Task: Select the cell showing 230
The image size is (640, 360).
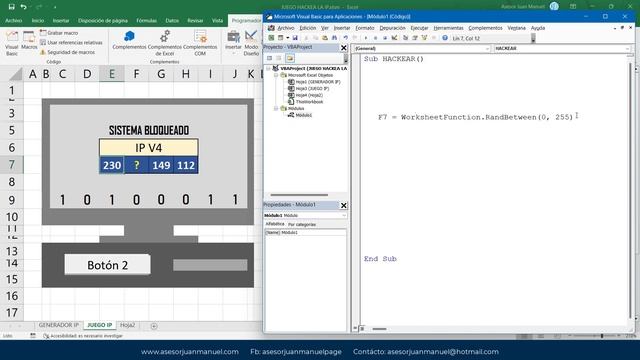Action: [x=111, y=165]
